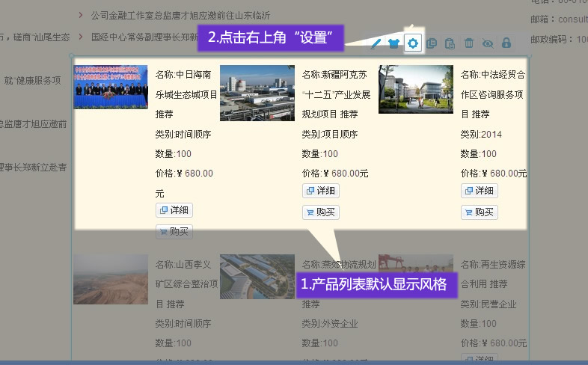Click product name 再生资源综合利用 推荐
588x365 pixels.
tap(491, 274)
